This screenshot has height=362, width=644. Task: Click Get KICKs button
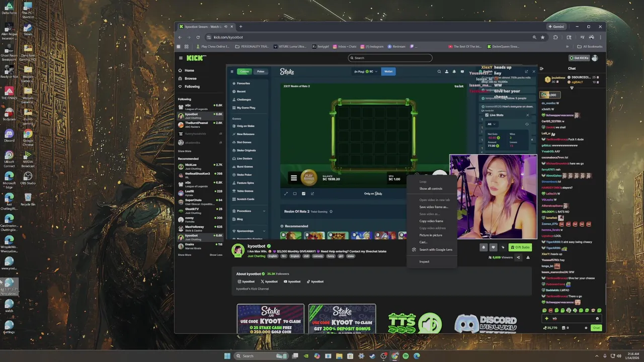(579, 58)
